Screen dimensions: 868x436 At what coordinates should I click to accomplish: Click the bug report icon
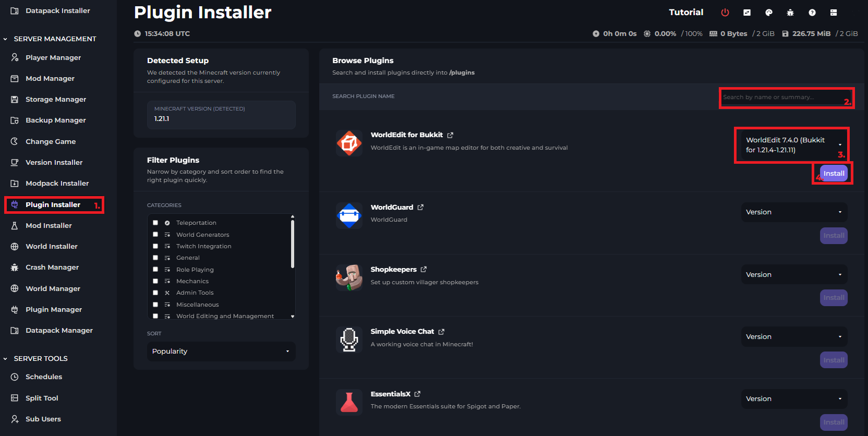click(790, 13)
